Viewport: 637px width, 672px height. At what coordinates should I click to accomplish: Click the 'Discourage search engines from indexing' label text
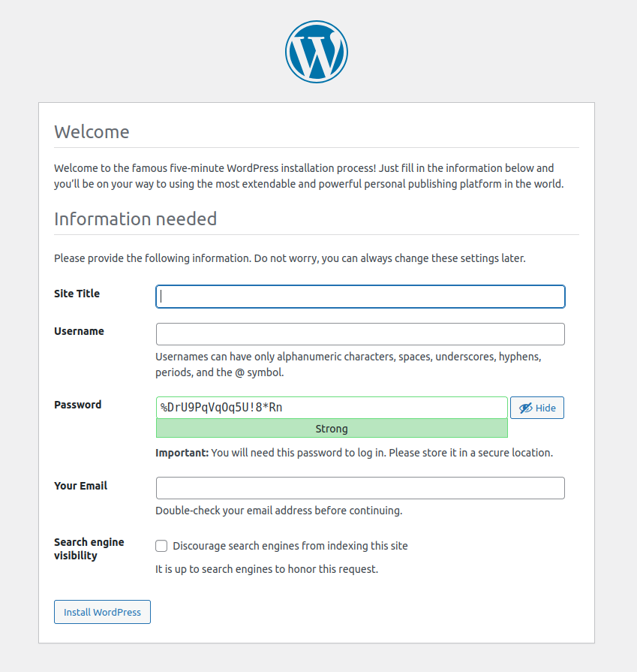pyautogui.click(x=290, y=546)
